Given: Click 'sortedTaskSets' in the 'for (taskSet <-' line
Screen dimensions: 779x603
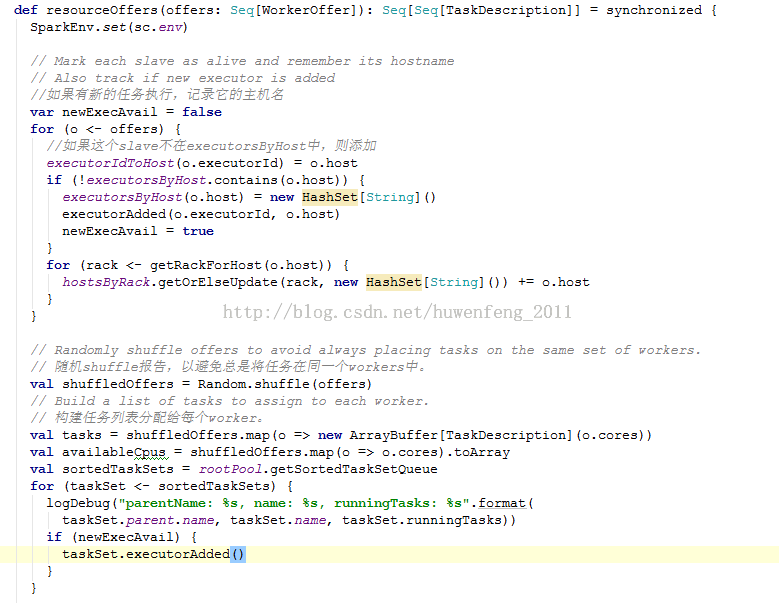Looking at the screenshot, I should (214, 486).
